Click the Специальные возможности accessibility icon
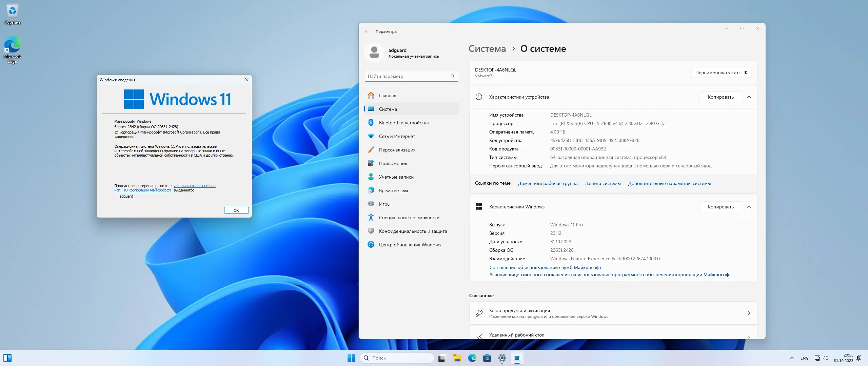 pyautogui.click(x=371, y=218)
